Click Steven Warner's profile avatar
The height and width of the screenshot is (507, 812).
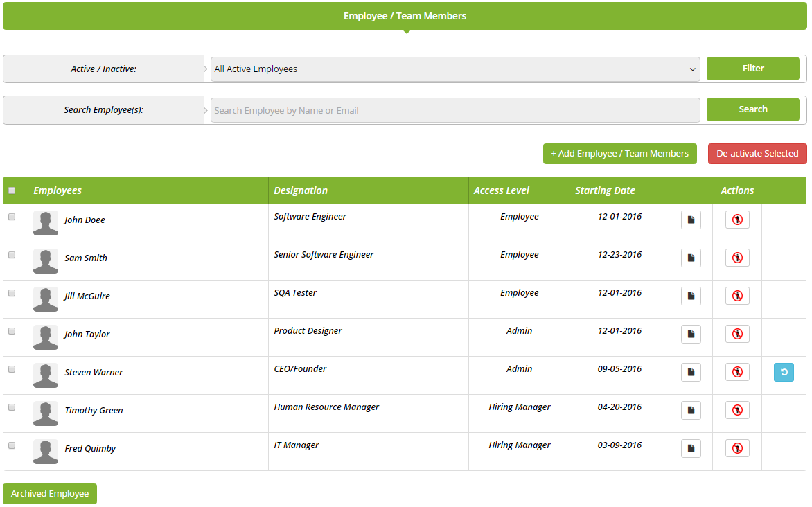pyautogui.click(x=46, y=375)
